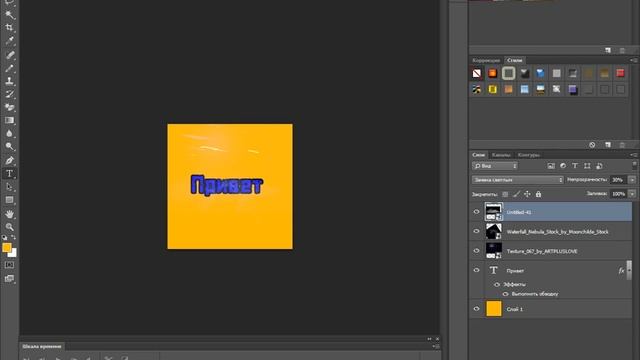Click the Clear Style button in Styles panel
This screenshot has height=360, width=640.
coord(592,145)
